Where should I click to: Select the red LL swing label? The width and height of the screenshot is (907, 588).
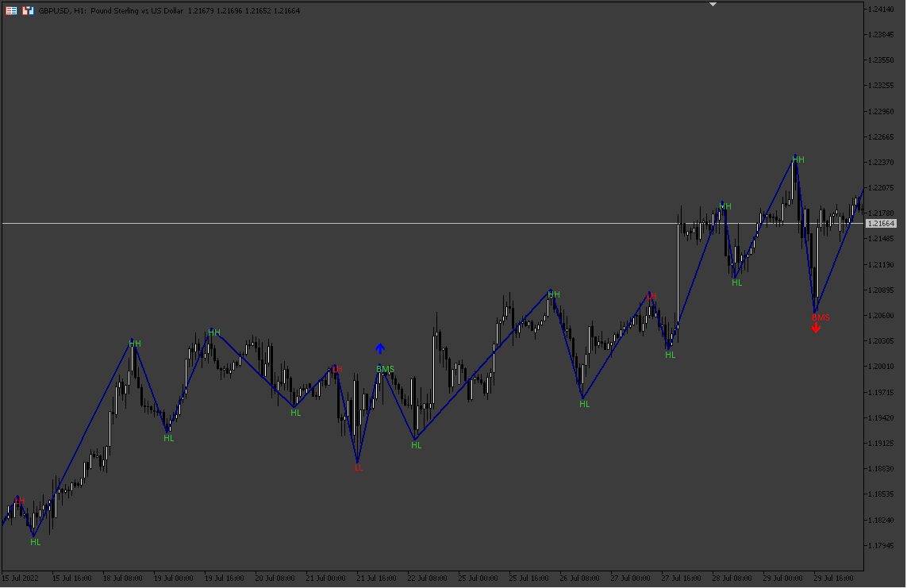pos(358,467)
